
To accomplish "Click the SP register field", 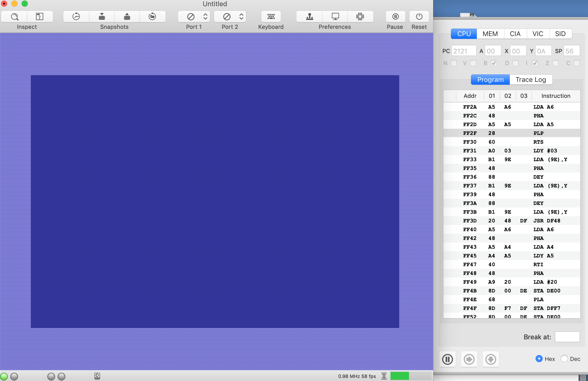I will [x=572, y=51].
